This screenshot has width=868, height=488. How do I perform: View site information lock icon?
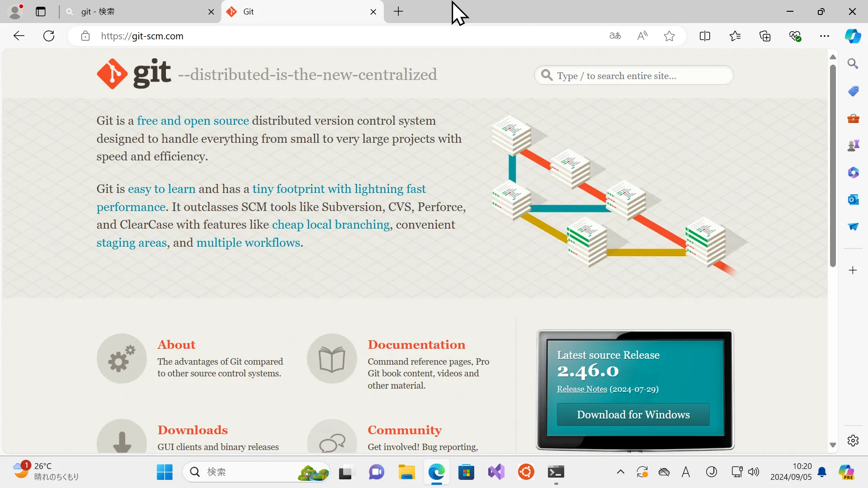tap(85, 36)
